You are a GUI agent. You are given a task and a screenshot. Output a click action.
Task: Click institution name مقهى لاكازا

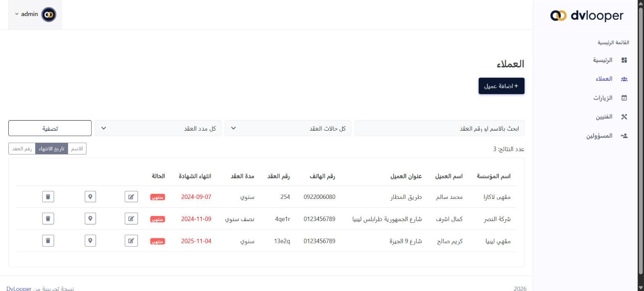(497, 197)
